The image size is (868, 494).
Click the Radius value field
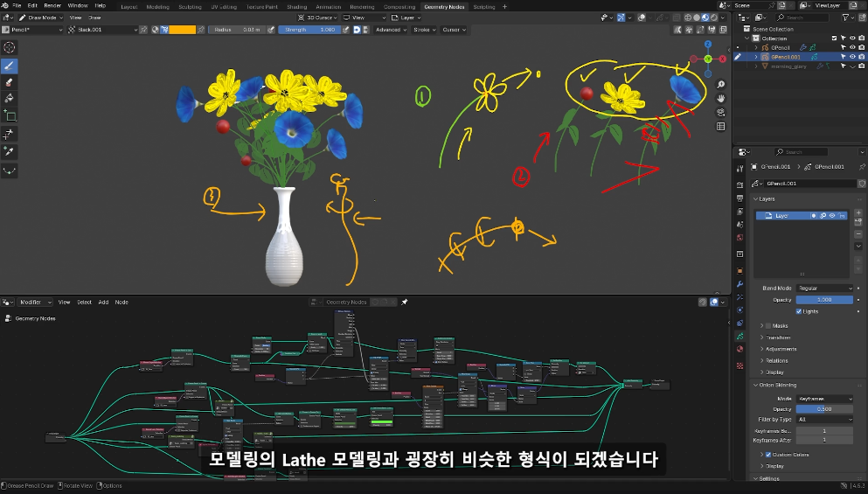pyautogui.click(x=238, y=30)
